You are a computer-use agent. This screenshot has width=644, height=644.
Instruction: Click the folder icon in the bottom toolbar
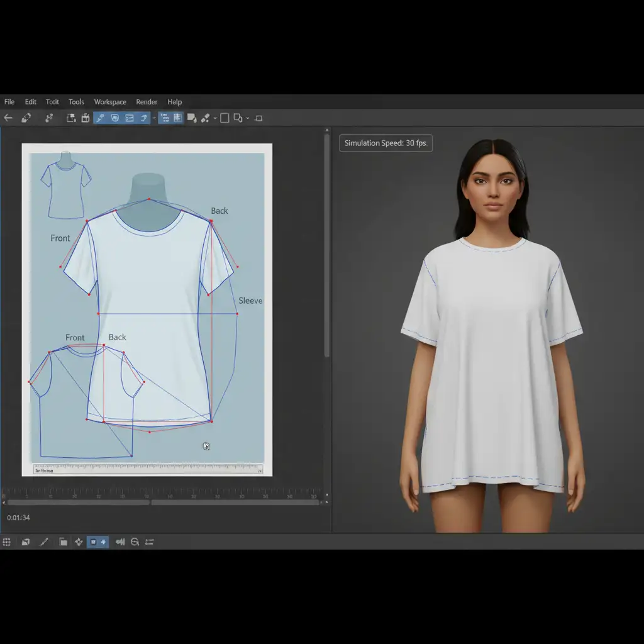tap(62, 541)
